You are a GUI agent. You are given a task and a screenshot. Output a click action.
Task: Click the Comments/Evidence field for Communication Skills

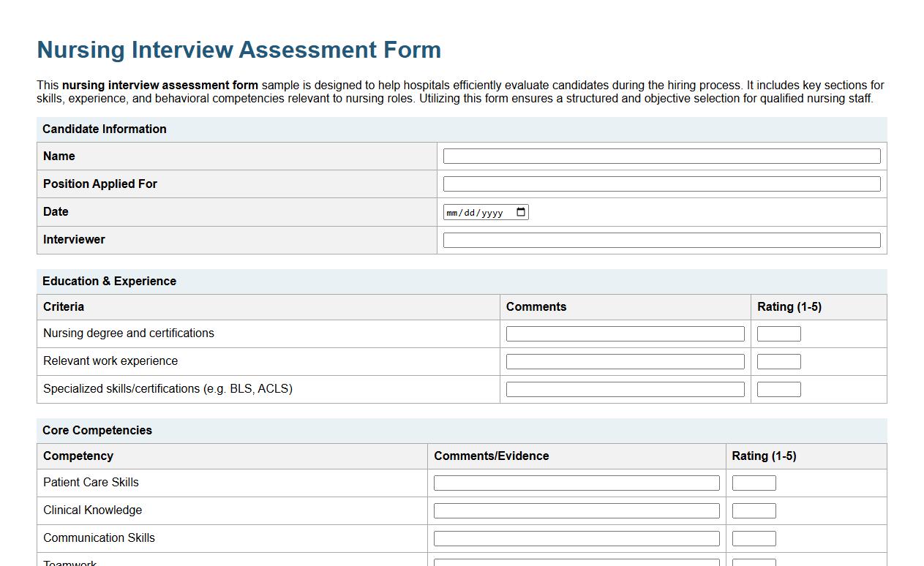click(576, 537)
